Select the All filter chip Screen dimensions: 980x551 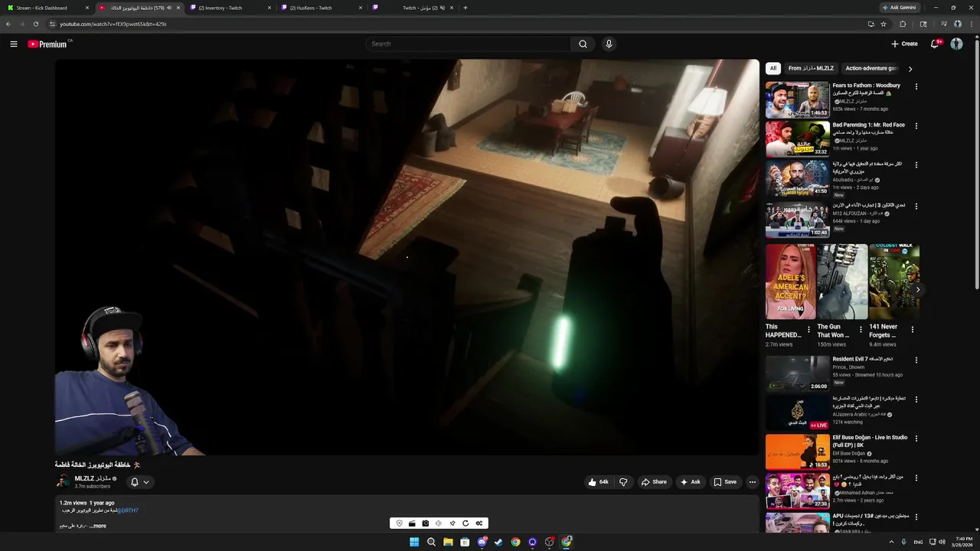coord(773,68)
